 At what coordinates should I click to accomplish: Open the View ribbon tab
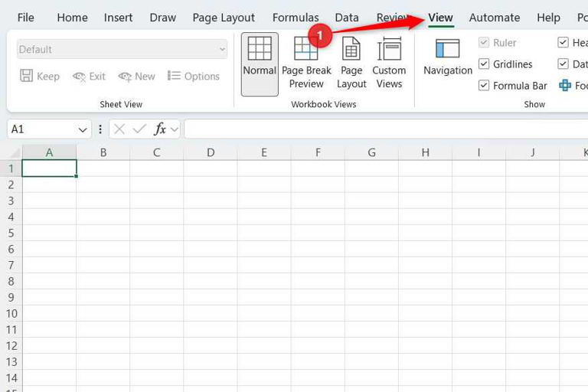441,18
